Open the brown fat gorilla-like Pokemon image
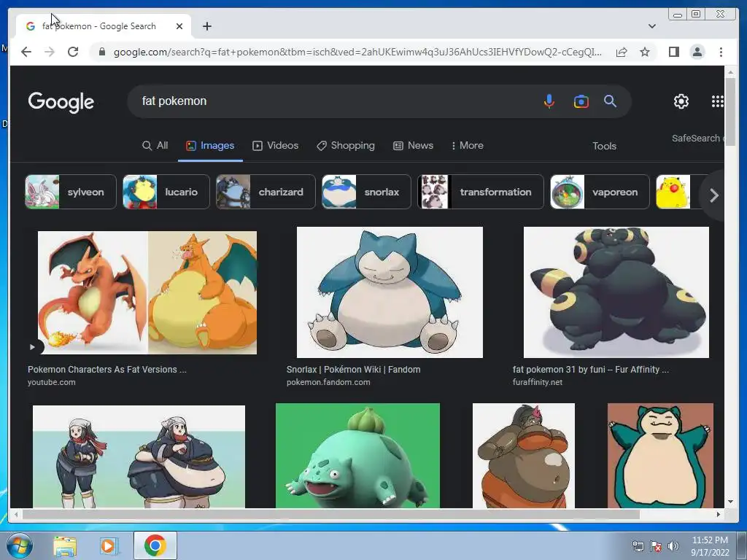 (524, 456)
